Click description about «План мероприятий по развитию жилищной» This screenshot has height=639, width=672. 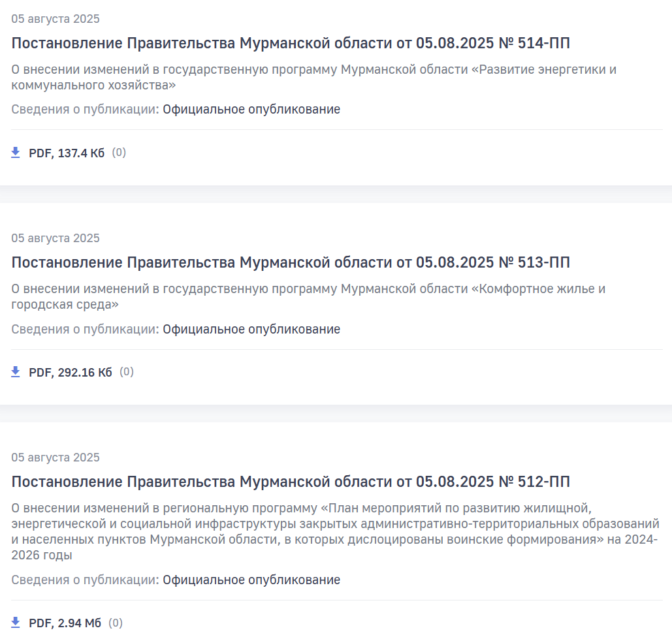[x=335, y=531]
